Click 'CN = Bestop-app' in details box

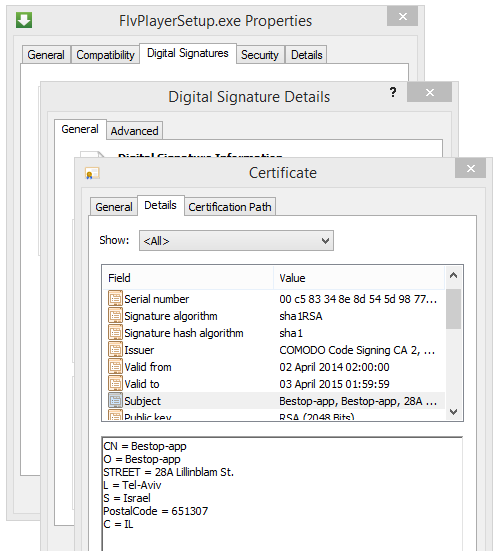coord(145,446)
